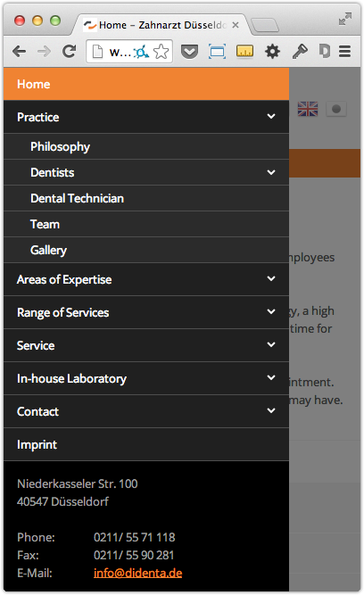Reload the page with the refresh icon
This screenshot has width=364, height=595.
69,51
